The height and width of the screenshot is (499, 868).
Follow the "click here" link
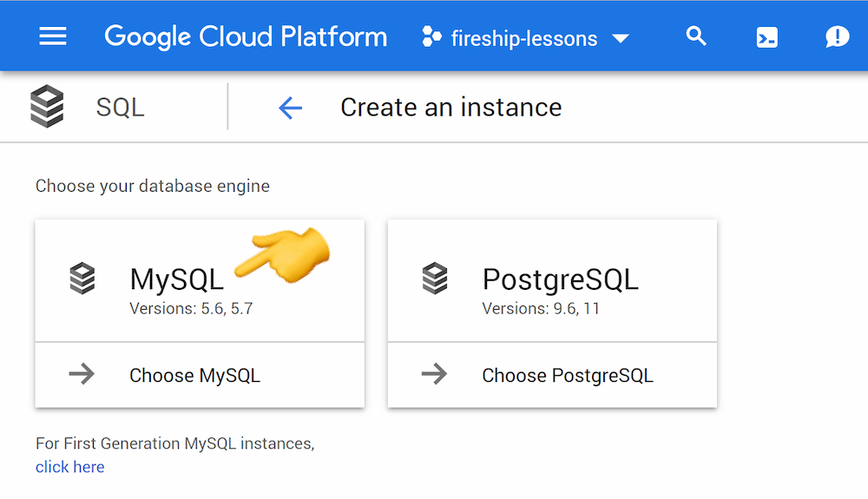[69, 467]
